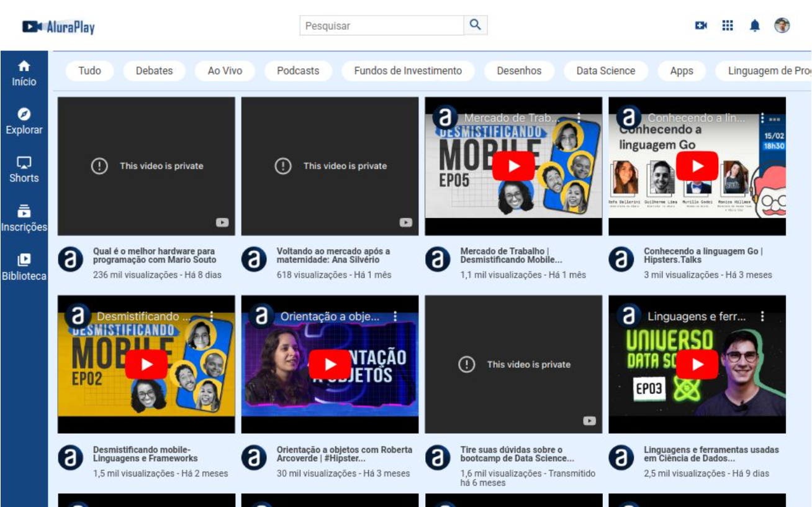
Task: Click YouTube logo on the Mario Souto private video
Action: [x=222, y=222]
